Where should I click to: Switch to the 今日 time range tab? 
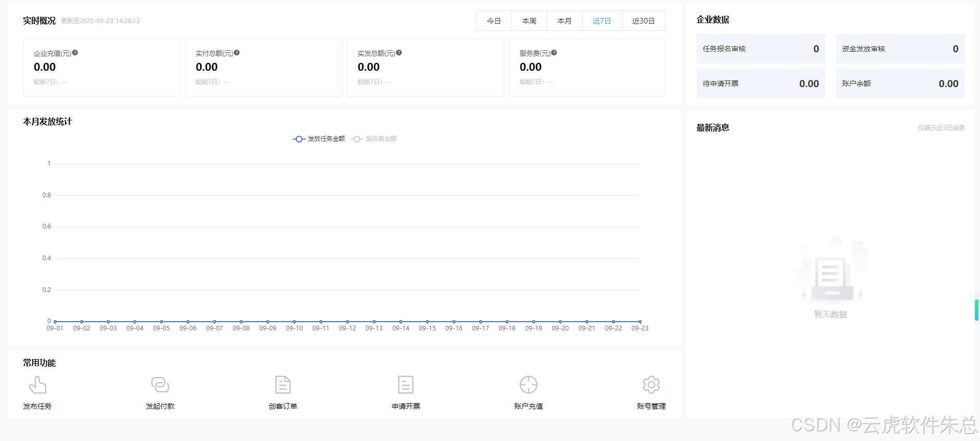494,21
